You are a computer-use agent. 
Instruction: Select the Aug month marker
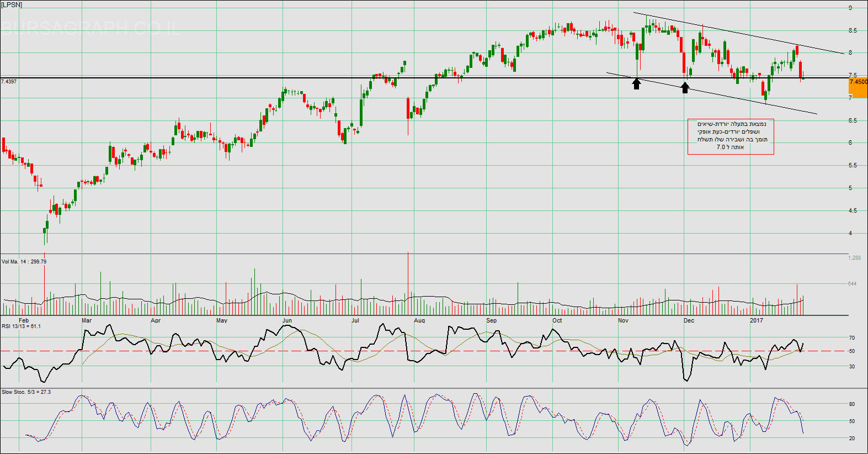pos(419,320)
